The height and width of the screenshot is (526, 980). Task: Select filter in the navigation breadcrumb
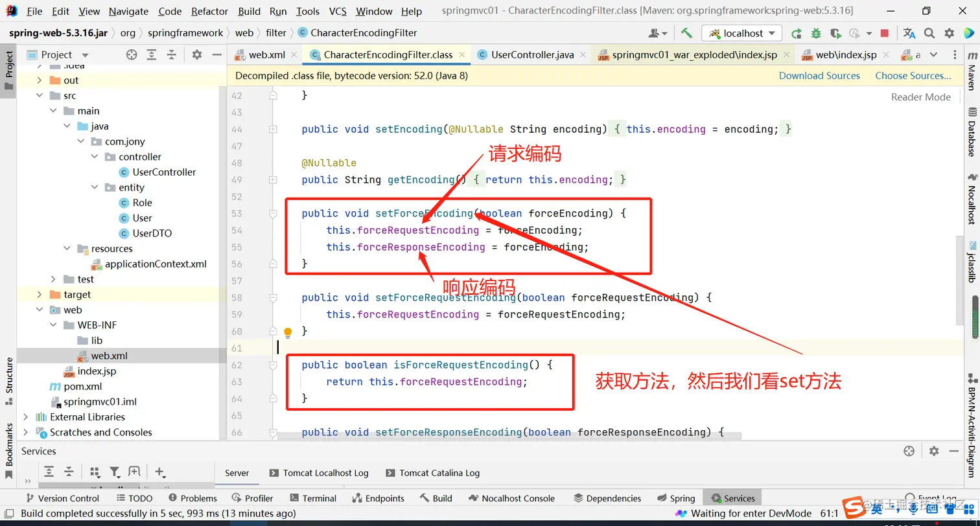point(276,33)
